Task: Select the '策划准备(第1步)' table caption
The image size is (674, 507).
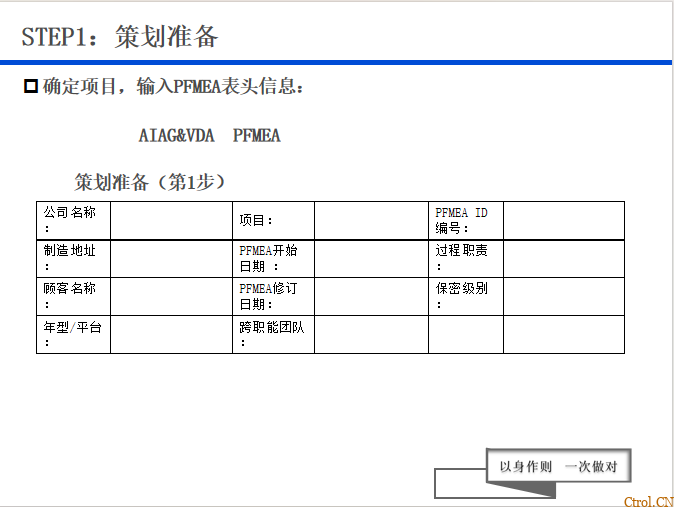Action: click(x=150, y=182)
